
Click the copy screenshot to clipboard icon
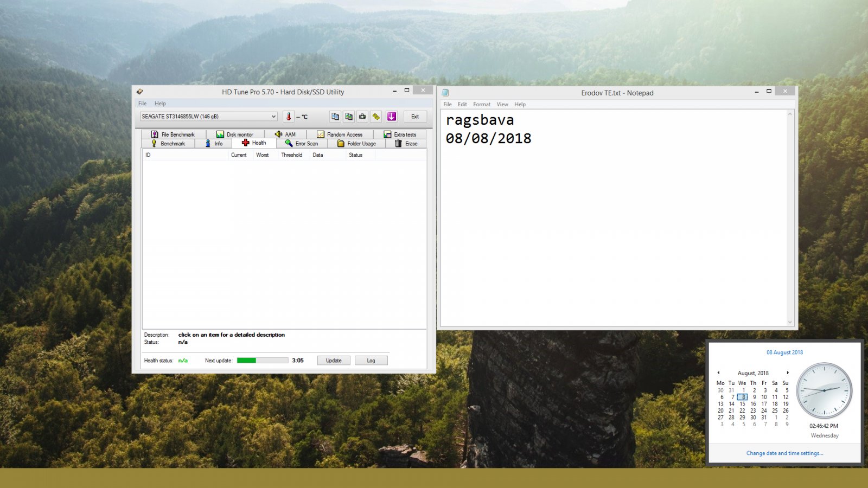pos(349,117)
